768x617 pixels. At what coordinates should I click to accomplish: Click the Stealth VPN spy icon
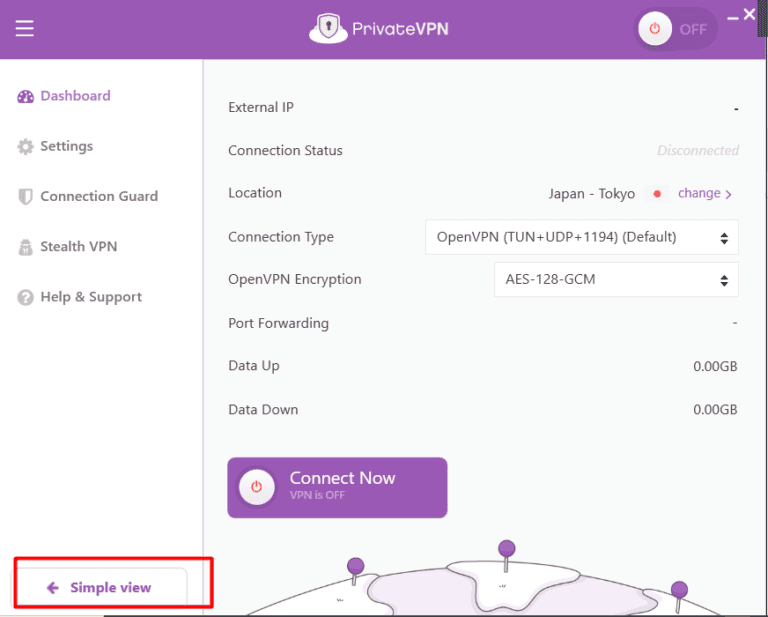click(x=25, y=247)
